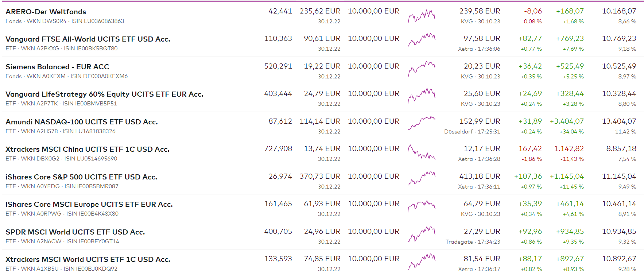
Task: Open the iShares Core S&P 500 sparkline
Action: pos(422,178)
